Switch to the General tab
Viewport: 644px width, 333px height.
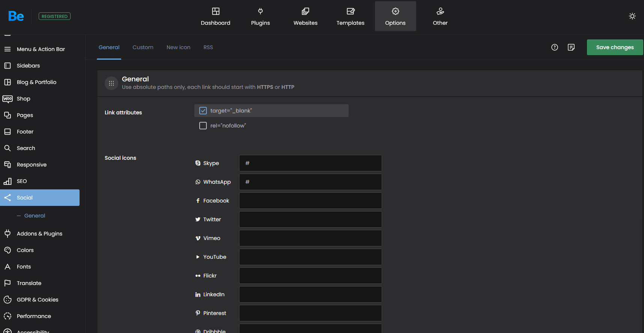pos(109,47)
